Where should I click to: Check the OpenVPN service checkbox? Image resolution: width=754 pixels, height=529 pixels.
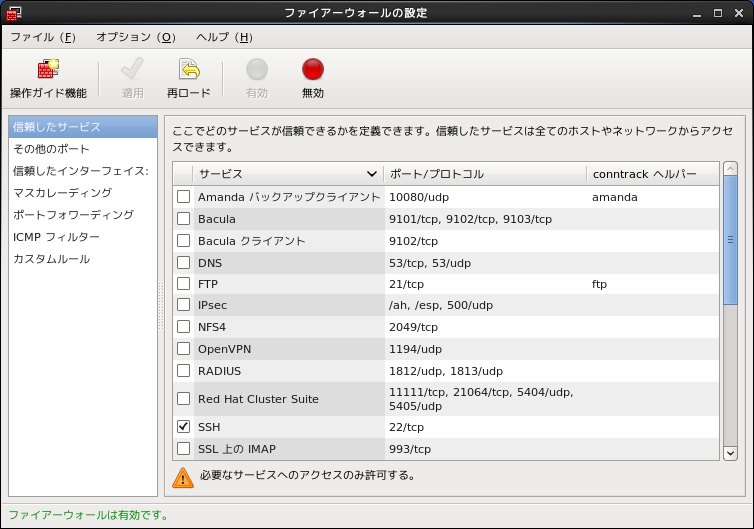pyautogui.click(x=183, y=349)
